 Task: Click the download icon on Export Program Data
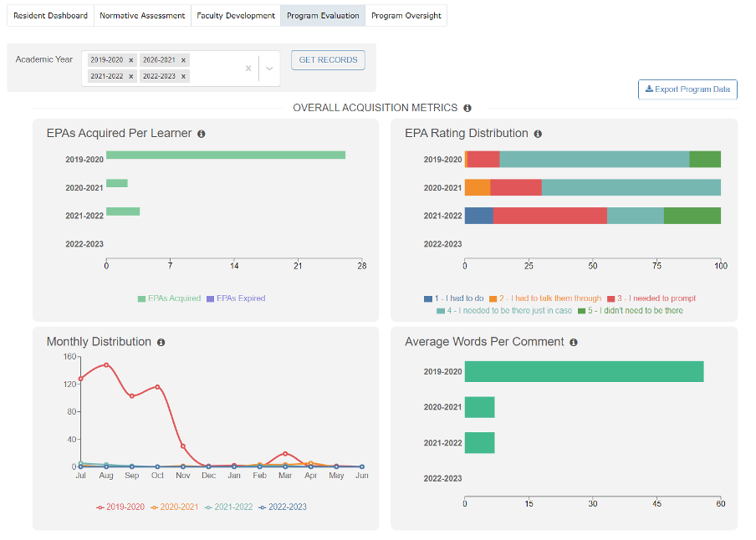coord(648,89)
